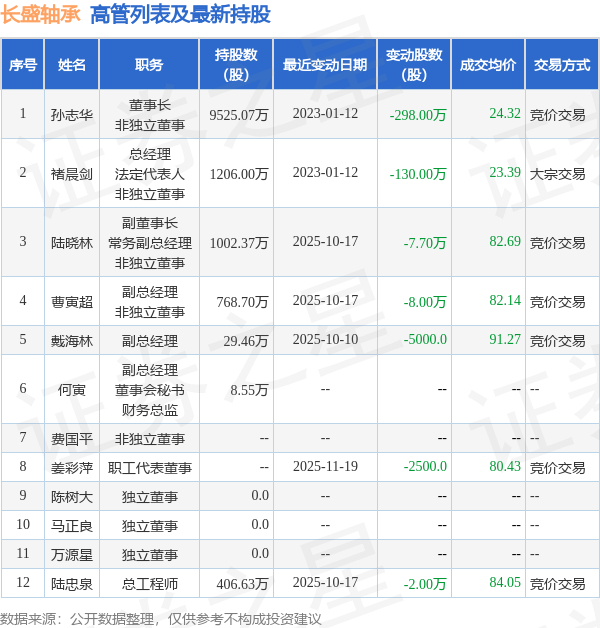
Task: Select the name 孙志华
Action: pos(72,115)
